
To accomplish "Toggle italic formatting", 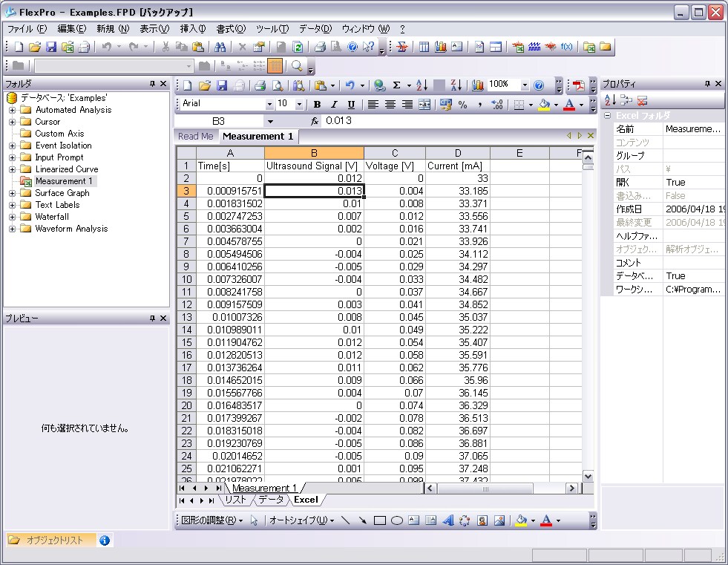I will 334,105.
